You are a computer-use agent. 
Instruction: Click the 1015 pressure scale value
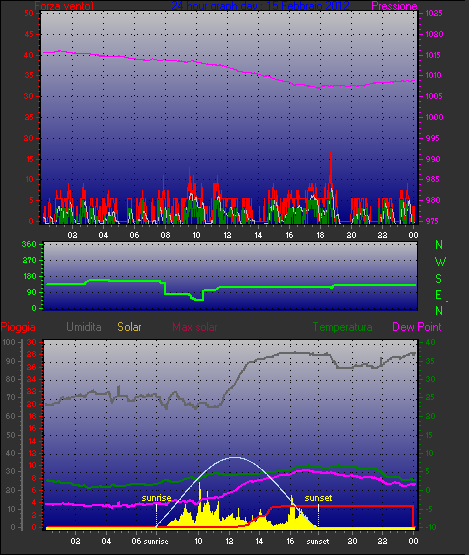434,55
